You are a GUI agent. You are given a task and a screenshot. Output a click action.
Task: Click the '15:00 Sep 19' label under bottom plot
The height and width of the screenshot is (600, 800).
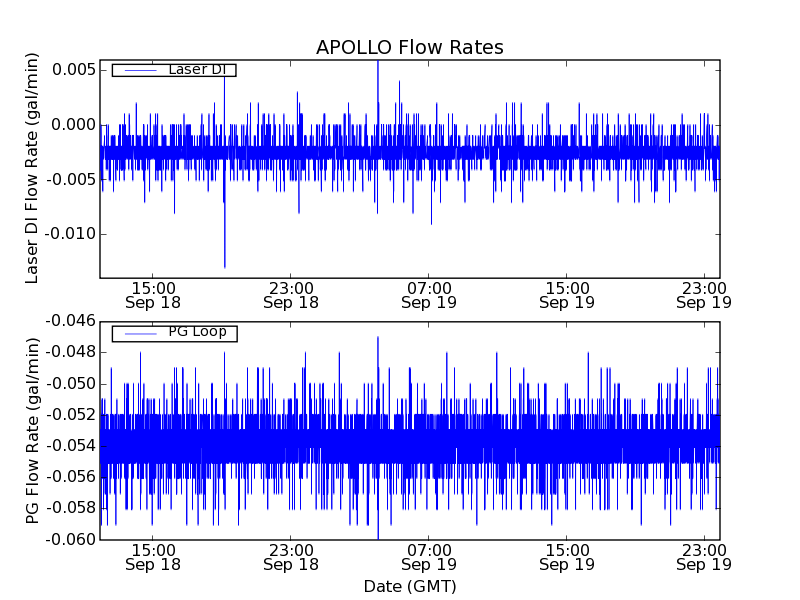point(567,558)
